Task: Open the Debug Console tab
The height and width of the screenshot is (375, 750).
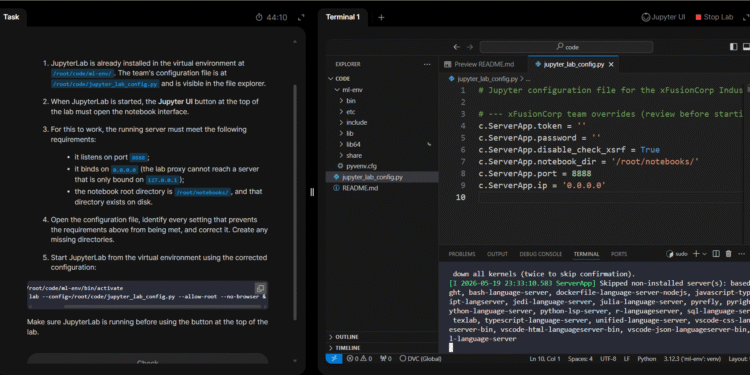Action: pyautogui.click(x=540, y=254)
